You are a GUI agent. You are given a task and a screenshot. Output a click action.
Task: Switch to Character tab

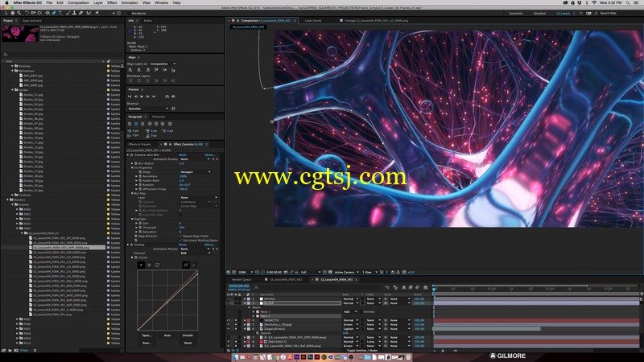click(x=159, y=117)
